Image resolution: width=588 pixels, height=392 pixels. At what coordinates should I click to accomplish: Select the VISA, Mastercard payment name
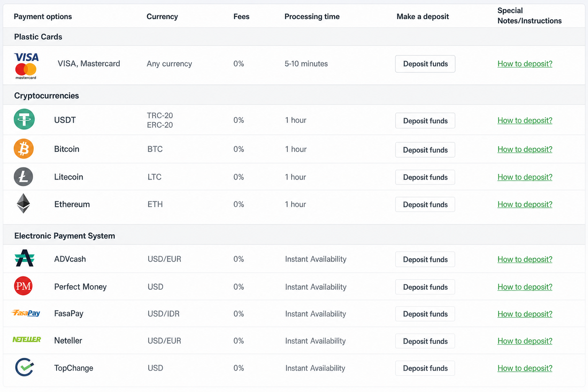point(89,64)
